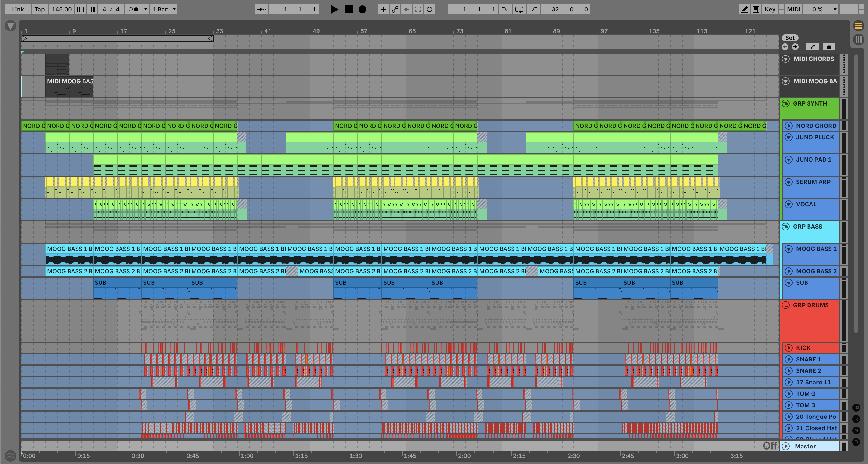Click the Set locator button
This screenshot has height=464, width=868.
[x=790, y=38]
